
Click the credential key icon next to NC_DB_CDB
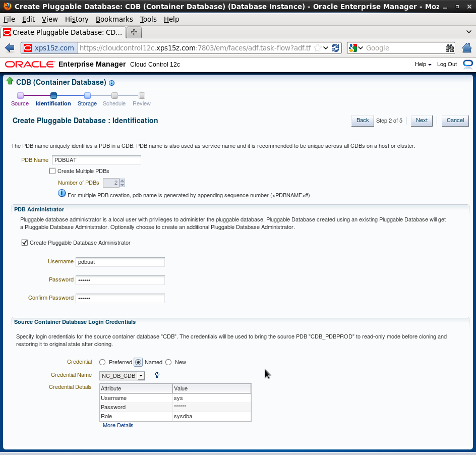pyautogui.click(x=157, y=375)
